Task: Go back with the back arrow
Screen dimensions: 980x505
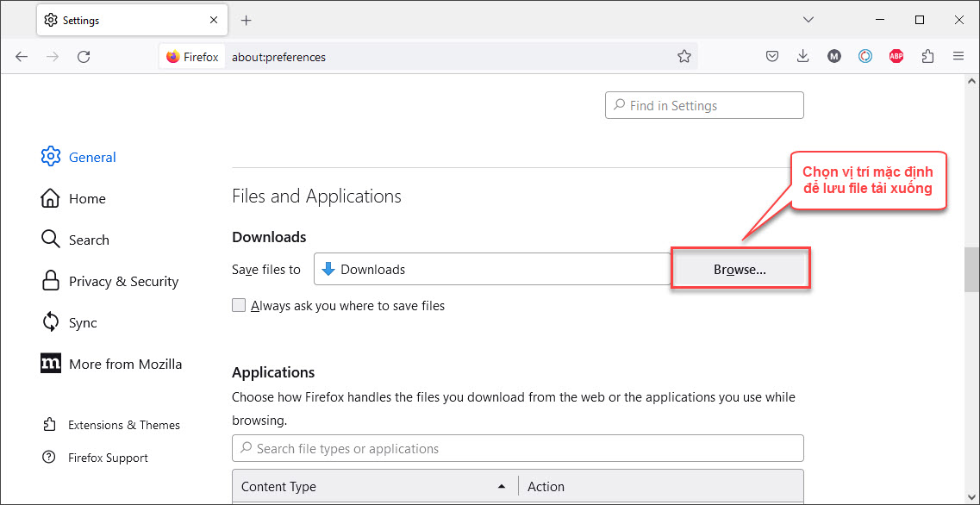Action: [22, 56]
